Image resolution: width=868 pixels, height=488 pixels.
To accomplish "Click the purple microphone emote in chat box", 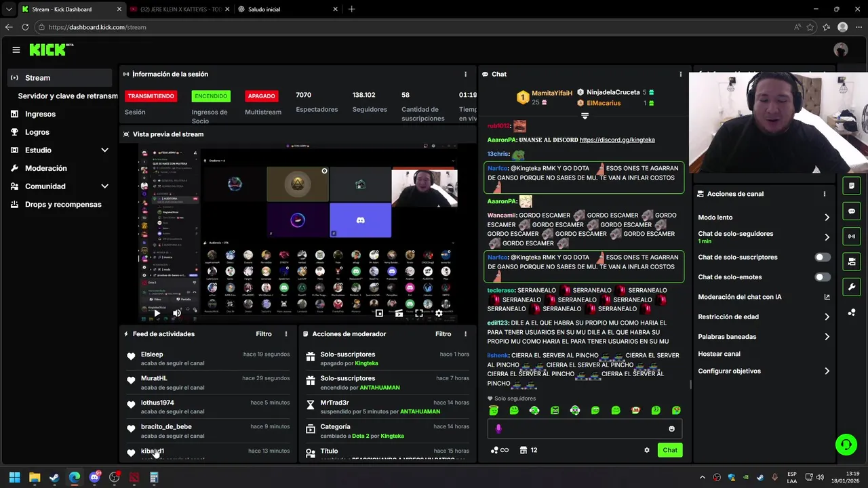I will coord(498,428).
